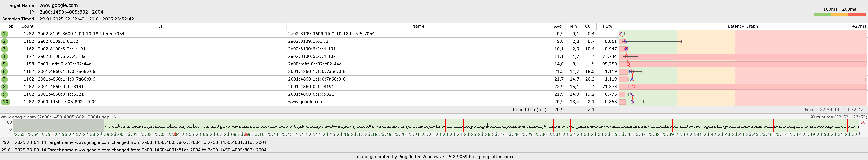
Task: Click the green 100ms legend bar
Action: [822, 15]
